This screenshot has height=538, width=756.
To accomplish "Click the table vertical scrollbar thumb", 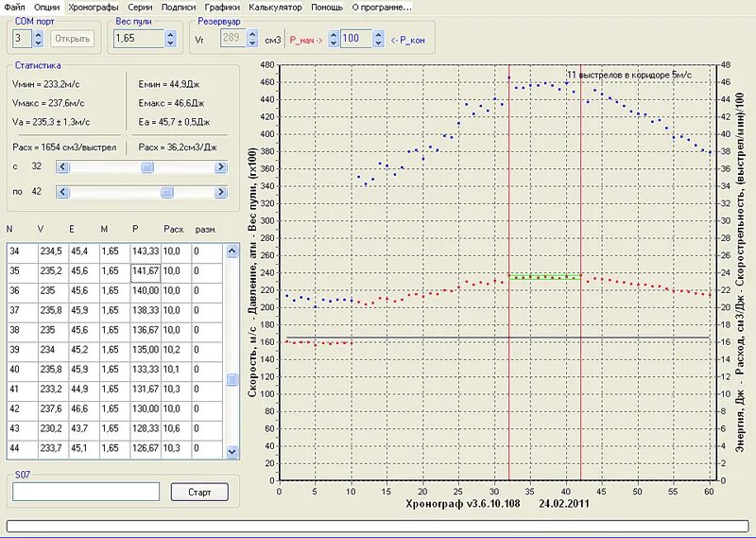I will pos(232,379).
